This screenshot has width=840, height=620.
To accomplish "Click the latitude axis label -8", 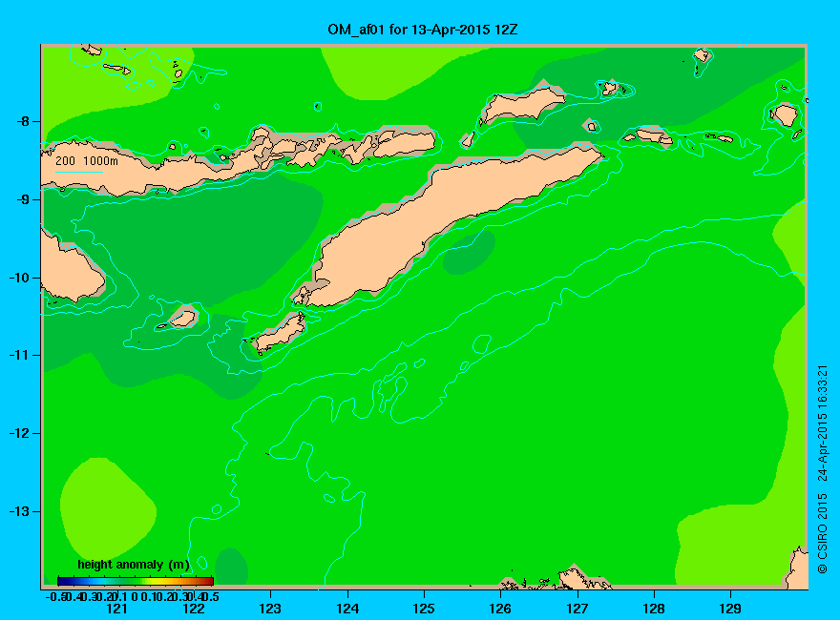I will tap(23, 121).
